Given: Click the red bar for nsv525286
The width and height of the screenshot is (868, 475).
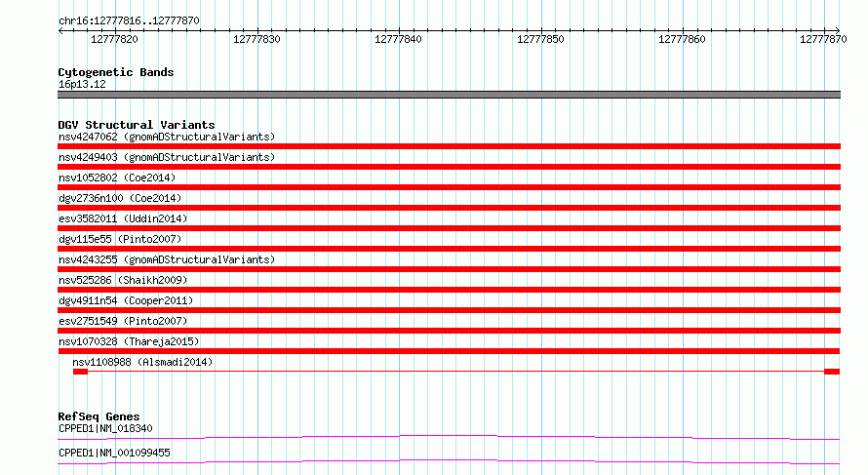Looking at the screenshot, I should click(x=449, y=290).
